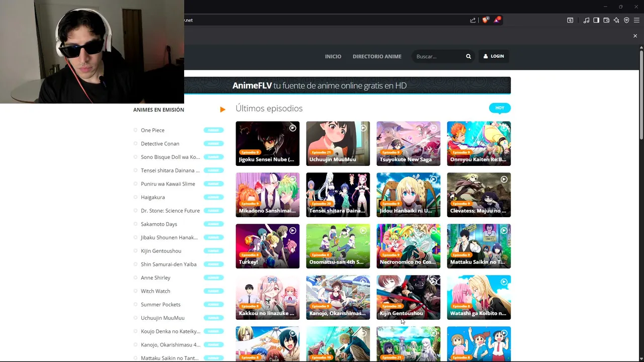Open Mikadono Sanshimai thumbnail
This screenshot has width=644, height=362.
tap(268, 195)
